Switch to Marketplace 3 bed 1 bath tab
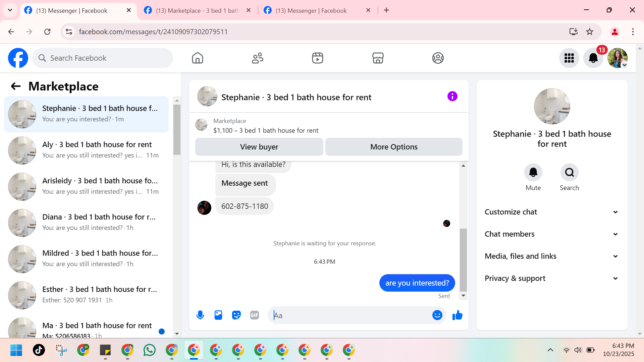 point(197,10)
